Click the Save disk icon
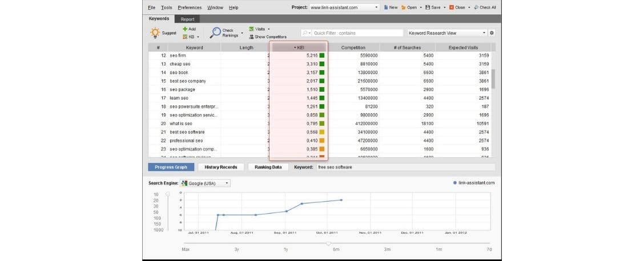Viewport: 644px width, 261px height. pos(428,7)
